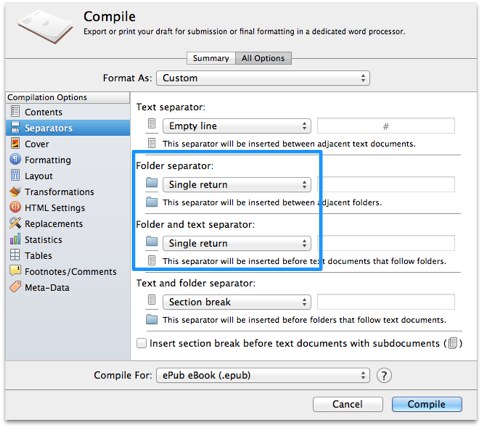Click the HTML Settings icon
The image size is (482, 428).
click(x=15, y=207)
